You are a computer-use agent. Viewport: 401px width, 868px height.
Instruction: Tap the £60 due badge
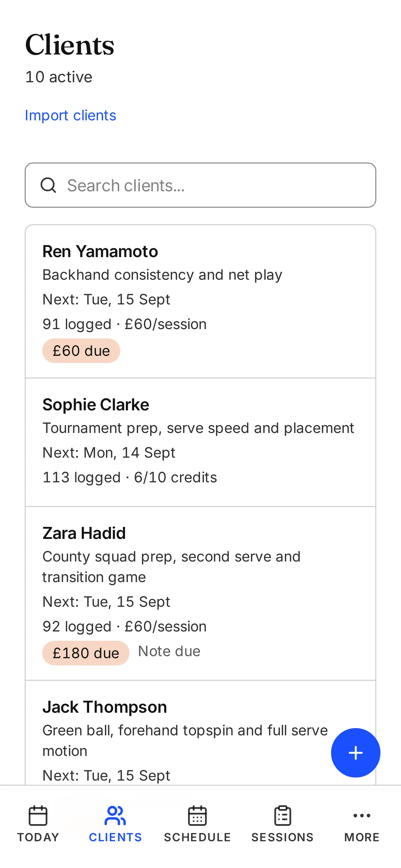[81, 351]
